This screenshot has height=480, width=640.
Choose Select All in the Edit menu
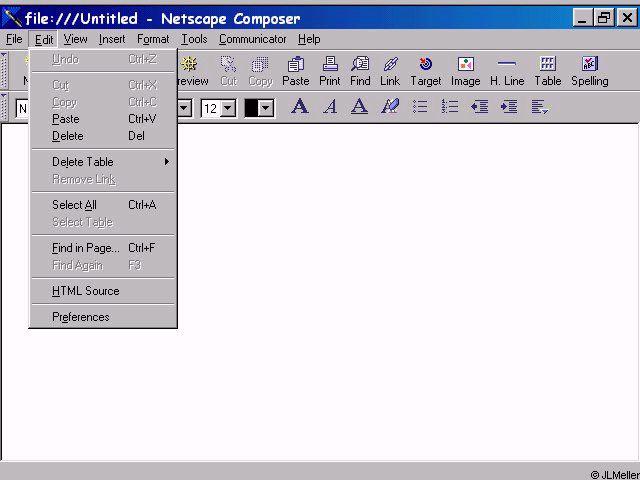[x=103, y=205]
